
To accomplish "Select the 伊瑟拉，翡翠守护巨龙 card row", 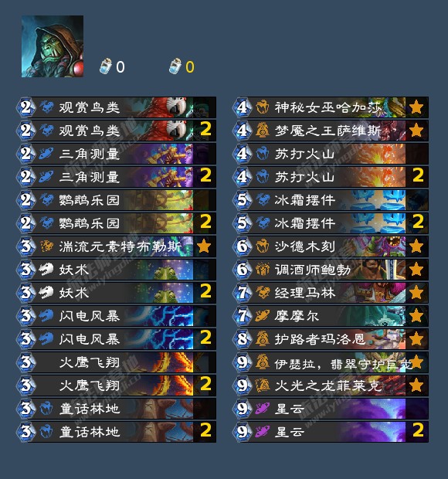I will click(331, 362).
